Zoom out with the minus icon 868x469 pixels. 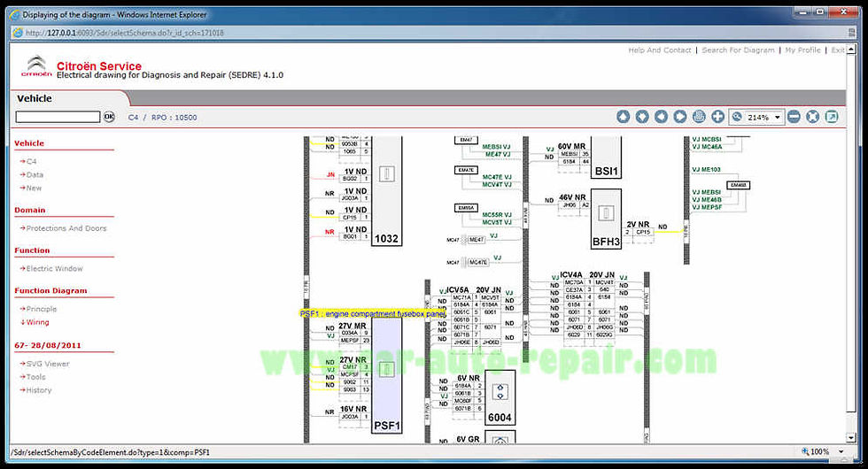(794, 117)
